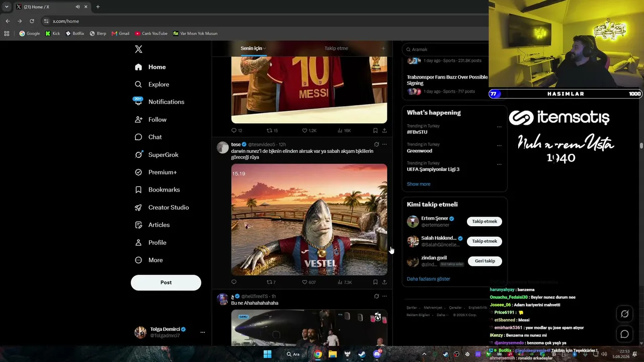Click the Articles sidebar icon
The image size is (644, 362).
click(x=138, y=225)
